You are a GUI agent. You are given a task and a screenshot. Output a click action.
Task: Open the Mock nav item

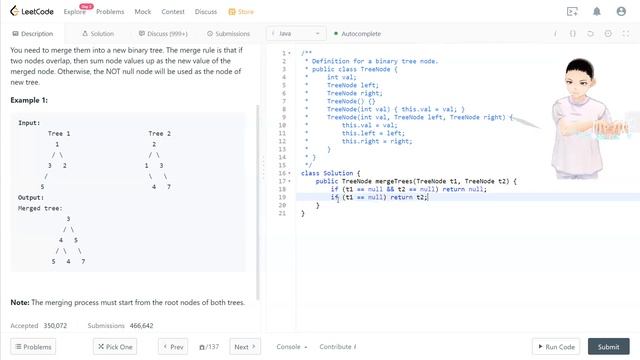(x=143, y=12)
